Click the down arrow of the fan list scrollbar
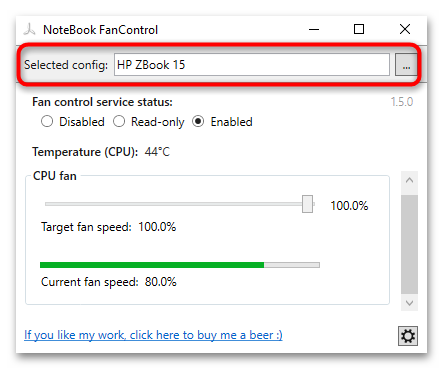This screenshot has height=369, width=443. click(x=409, y=303)
